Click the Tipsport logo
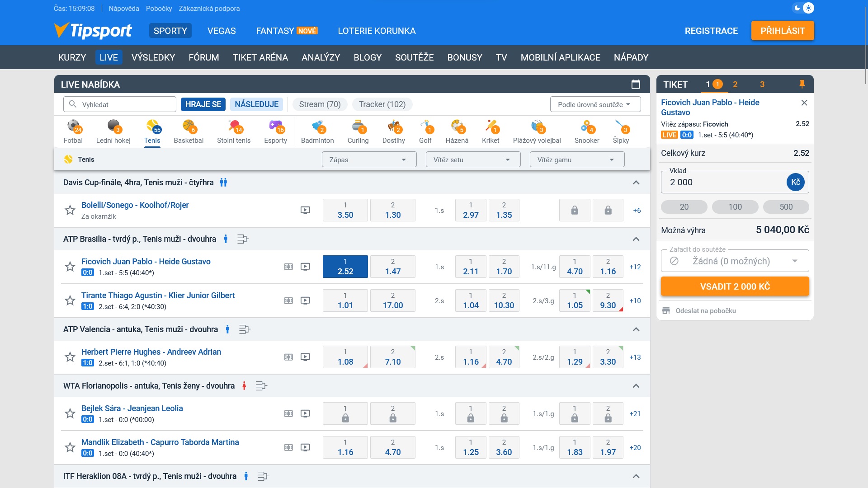The image size is (868, 488). pos(93,31)
